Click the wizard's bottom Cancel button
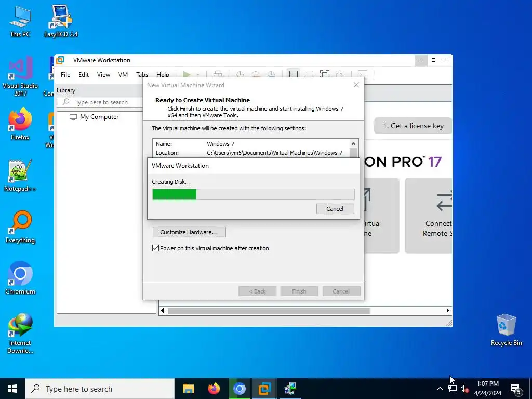532x399 pixels. coord(341,291)
